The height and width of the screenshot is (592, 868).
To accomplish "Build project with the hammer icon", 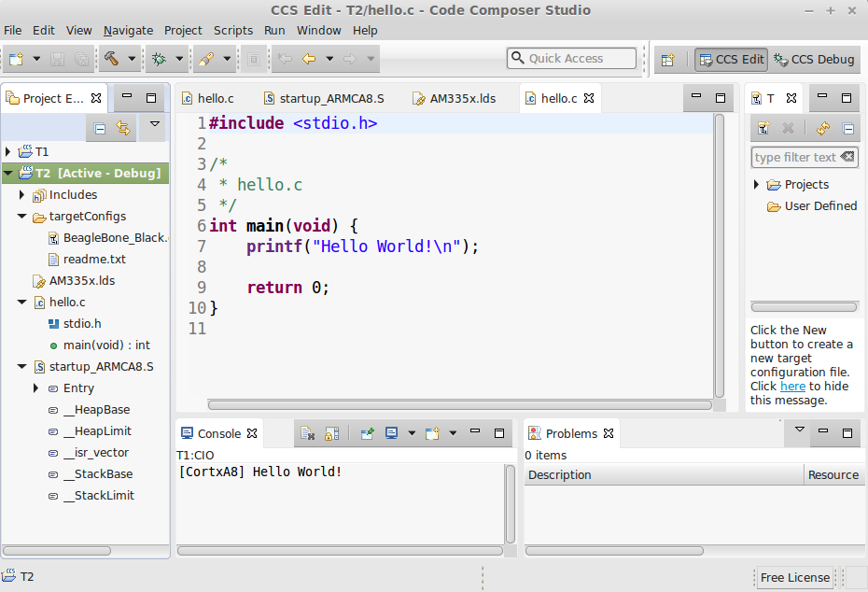I will [111, 59].
